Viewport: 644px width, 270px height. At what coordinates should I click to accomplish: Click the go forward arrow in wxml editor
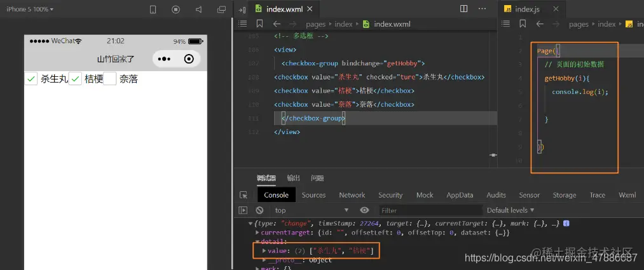click(x=293, y=24)
